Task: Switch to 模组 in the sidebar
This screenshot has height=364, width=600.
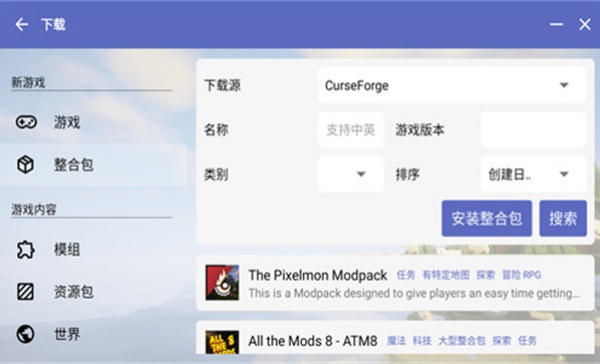Action: pyautogui.click(x=93, y=250)
